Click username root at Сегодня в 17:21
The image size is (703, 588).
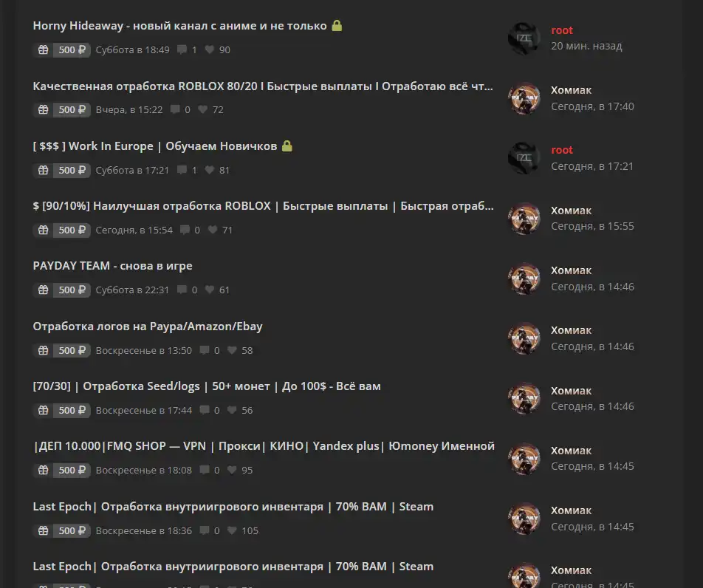(562, 150)
